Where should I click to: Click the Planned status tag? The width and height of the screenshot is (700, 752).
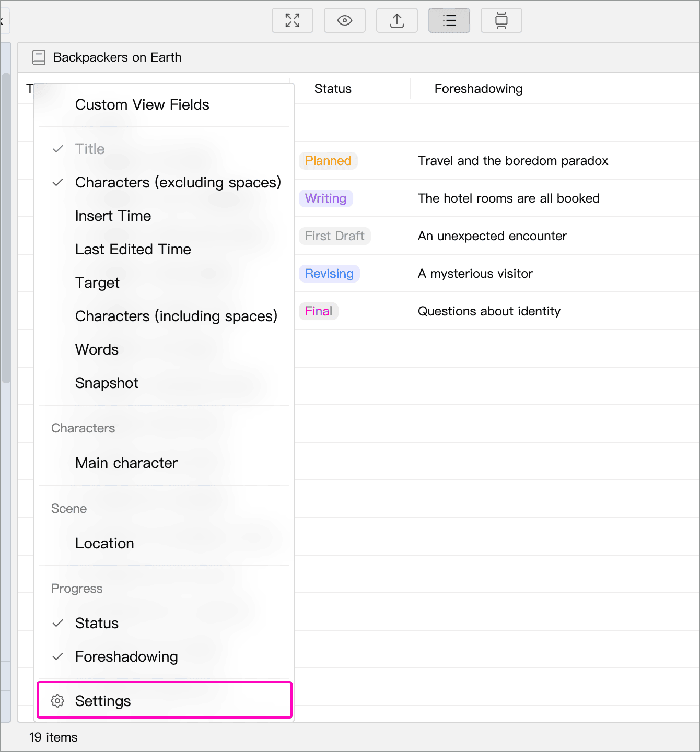[328, 161]
